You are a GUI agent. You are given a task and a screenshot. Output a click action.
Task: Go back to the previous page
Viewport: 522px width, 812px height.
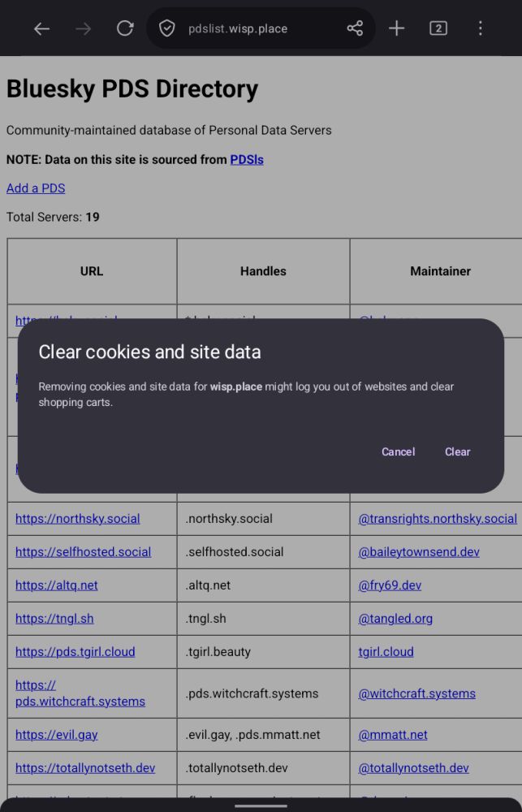tap(41, 28)
